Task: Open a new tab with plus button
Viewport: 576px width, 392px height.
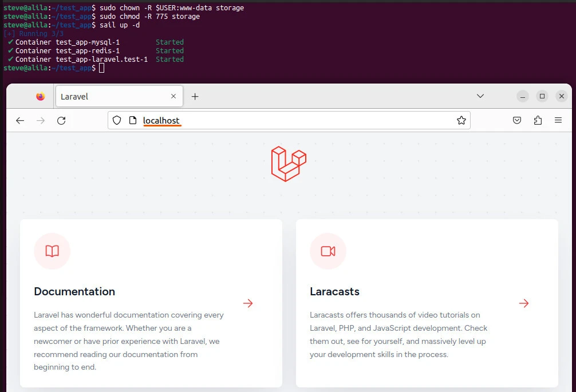Action: pyautogui.click(x=195, y=97)
